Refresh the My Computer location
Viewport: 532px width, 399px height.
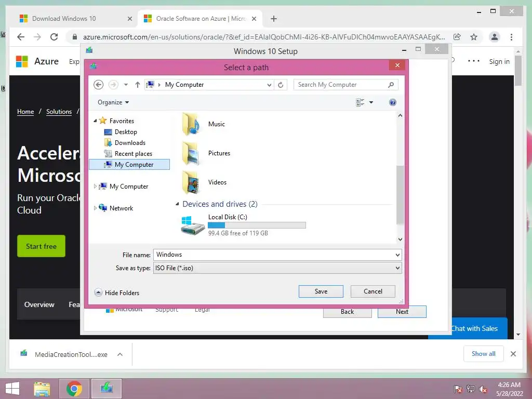click(281, 85)
